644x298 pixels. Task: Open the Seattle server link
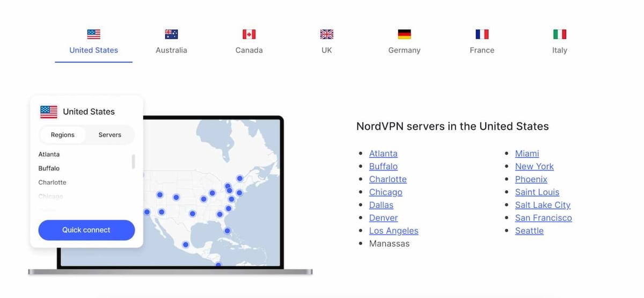[529, 231]
